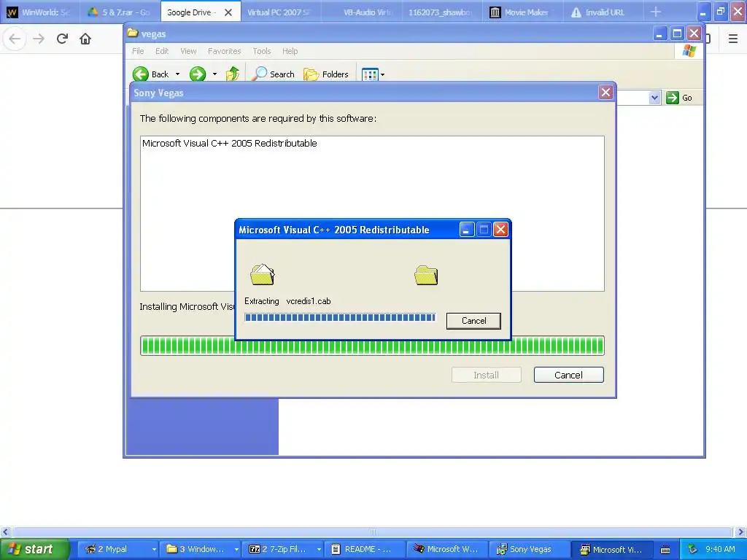The width and height of the screenshot is (747, 560).
Task: Click the system tray network icon
Action: (x=693, y=549)
